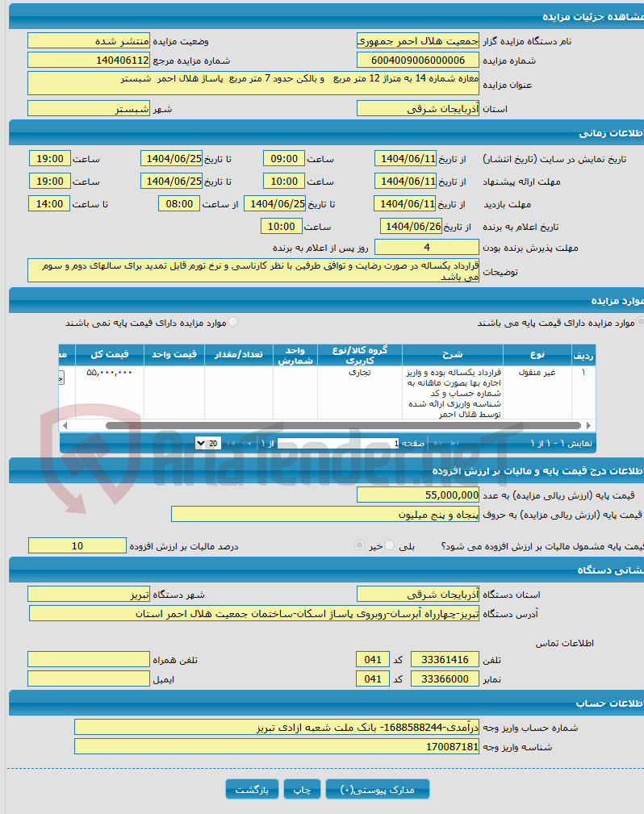644x814 pixels.
Task: Click the organizer name field جمعیت هلال احمر
Action: pos(417,41)
